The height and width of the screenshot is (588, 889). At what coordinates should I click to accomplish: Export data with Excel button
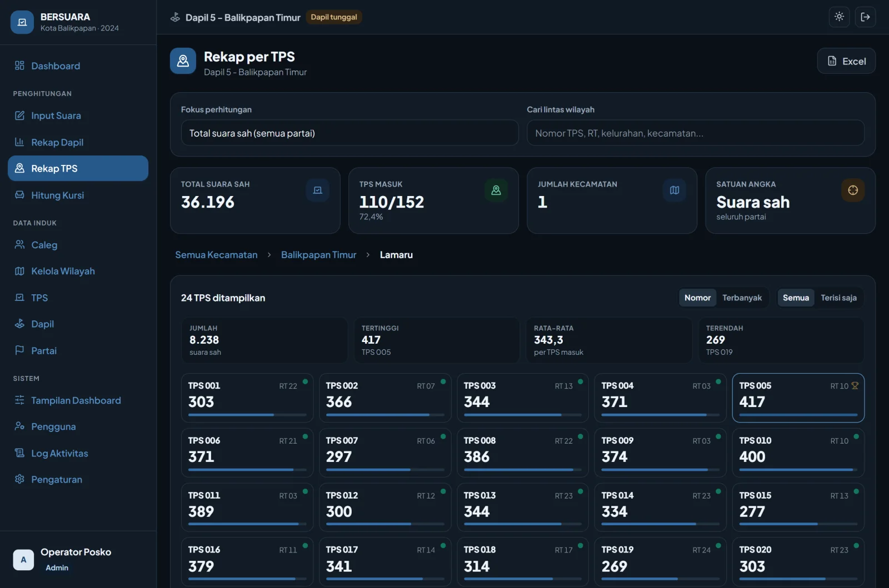tap(846, 61)
